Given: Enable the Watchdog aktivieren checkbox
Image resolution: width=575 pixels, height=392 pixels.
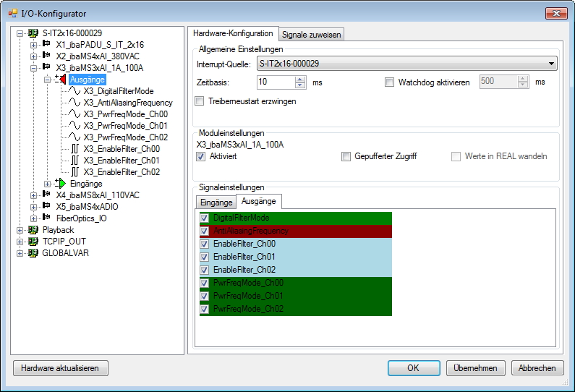Looking at the screenshot, I should click(389, 82).
